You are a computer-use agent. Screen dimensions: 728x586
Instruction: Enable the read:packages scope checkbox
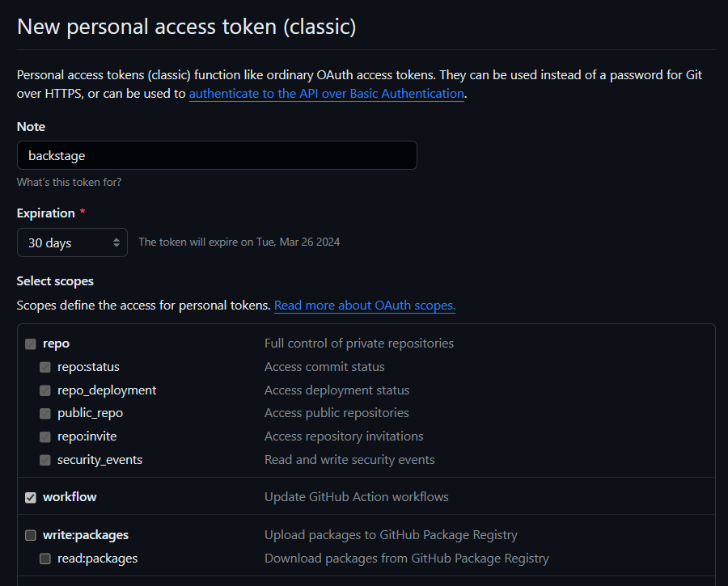coord(45,559)
